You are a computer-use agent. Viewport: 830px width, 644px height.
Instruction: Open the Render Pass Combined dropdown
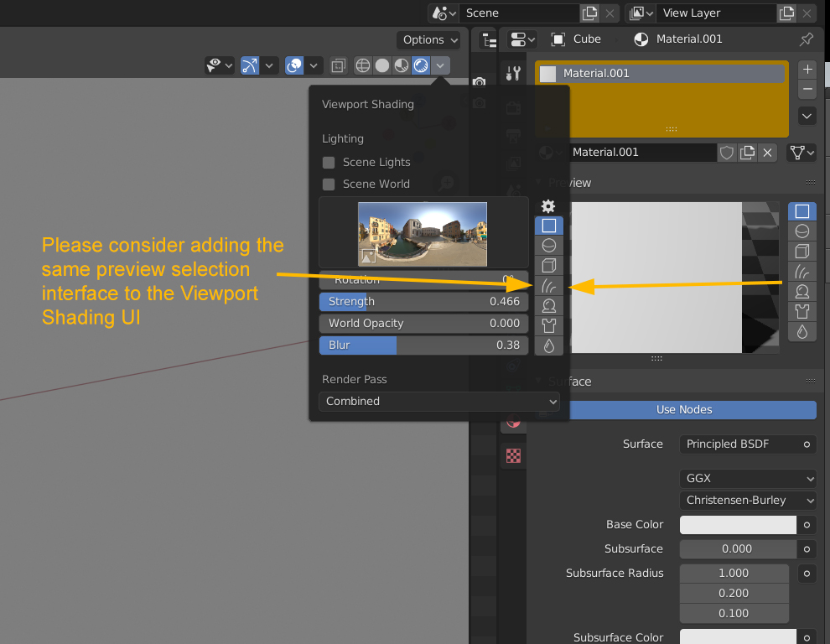click(439, 402)
